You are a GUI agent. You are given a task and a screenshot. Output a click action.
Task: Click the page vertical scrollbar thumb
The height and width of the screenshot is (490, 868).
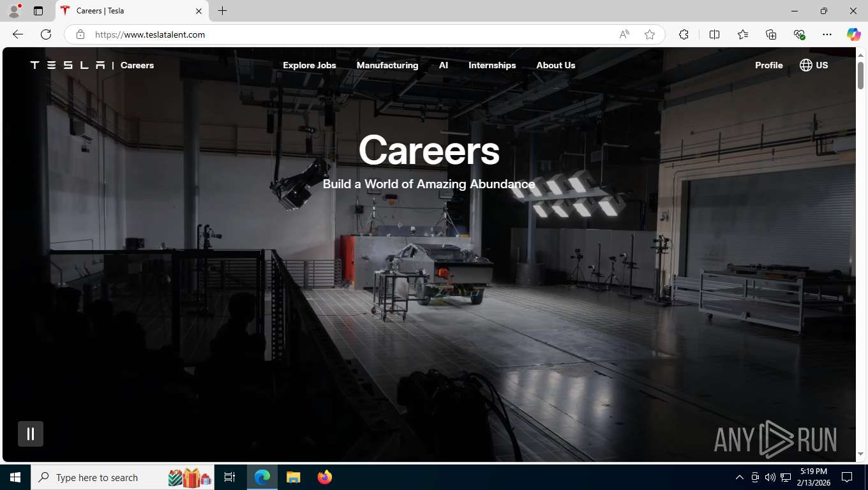point(860,75)
